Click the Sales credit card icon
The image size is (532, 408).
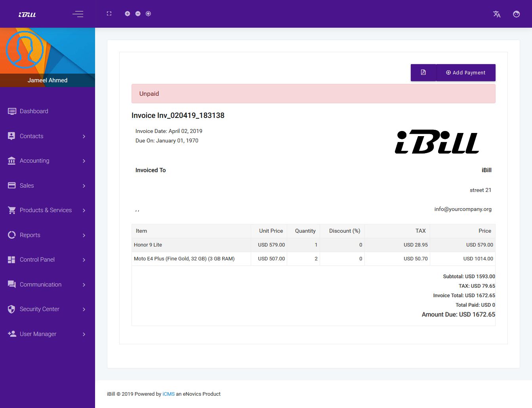pyautogui.click(x=12, y=186)
